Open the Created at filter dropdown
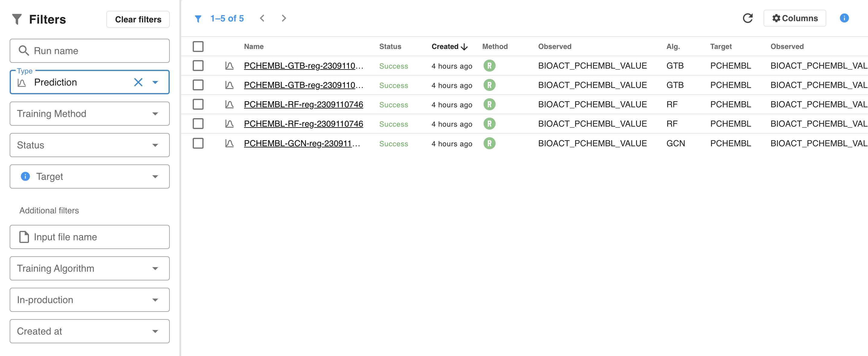The image size is (868, 356). pos(89,331)
